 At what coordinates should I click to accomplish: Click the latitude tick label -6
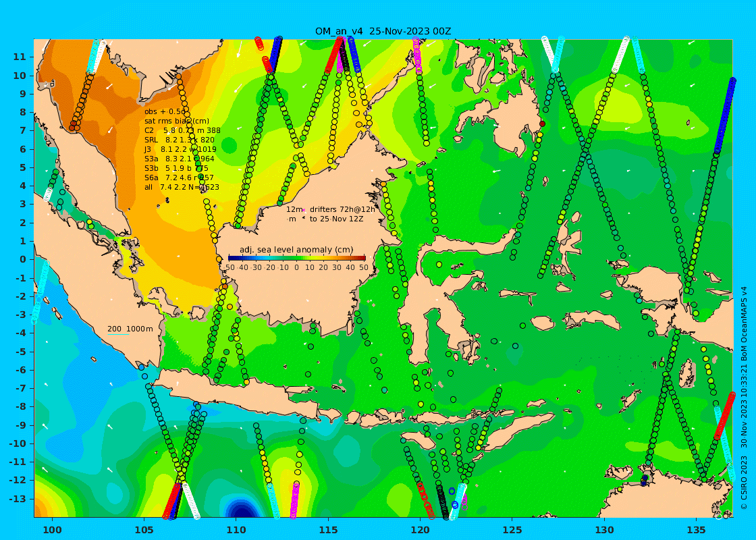[x=21, y=370]
